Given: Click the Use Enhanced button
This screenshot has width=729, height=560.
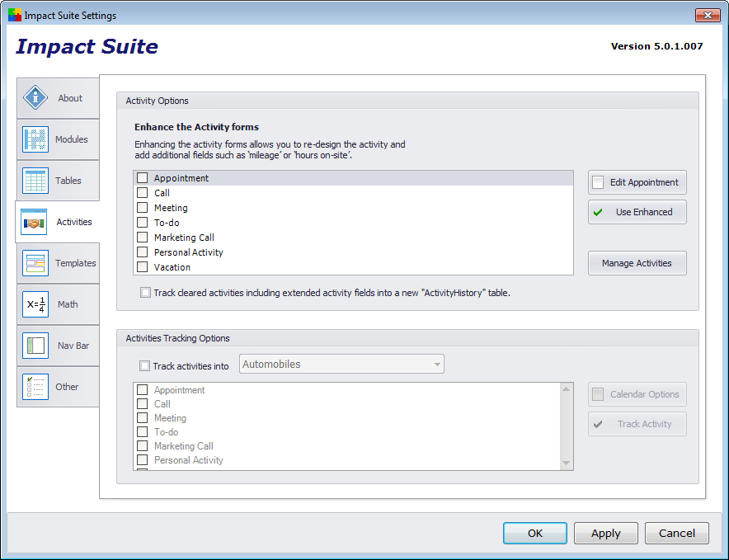Looking at the screenshot, I should pos(637,212).
